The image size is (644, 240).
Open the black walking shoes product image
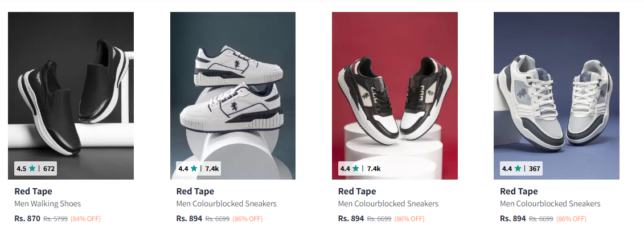(x=71, y=86)
